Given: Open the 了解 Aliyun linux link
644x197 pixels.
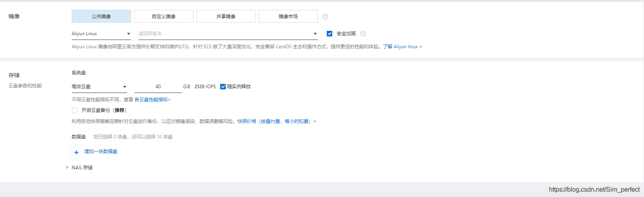Looking at the screenshot, I should [x=402, y=47].
